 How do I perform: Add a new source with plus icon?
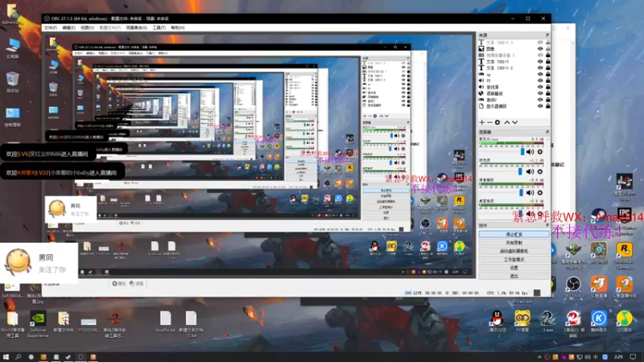481,122
